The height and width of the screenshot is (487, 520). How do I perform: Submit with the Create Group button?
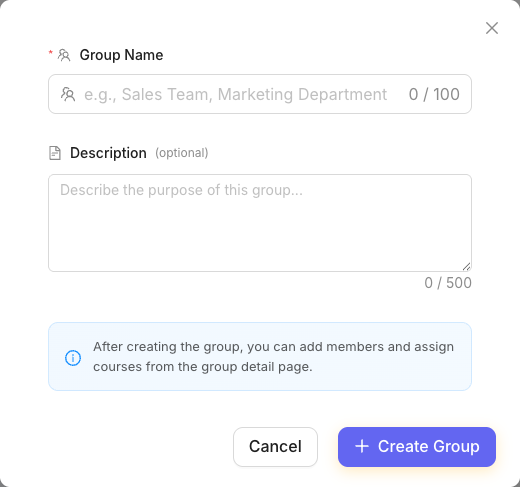pos(417,447)
